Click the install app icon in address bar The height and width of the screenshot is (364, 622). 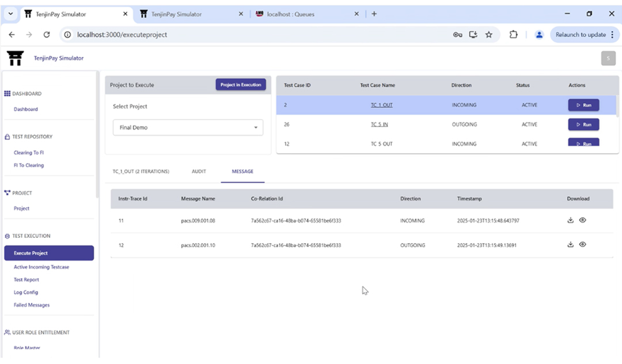click(473, 35)
